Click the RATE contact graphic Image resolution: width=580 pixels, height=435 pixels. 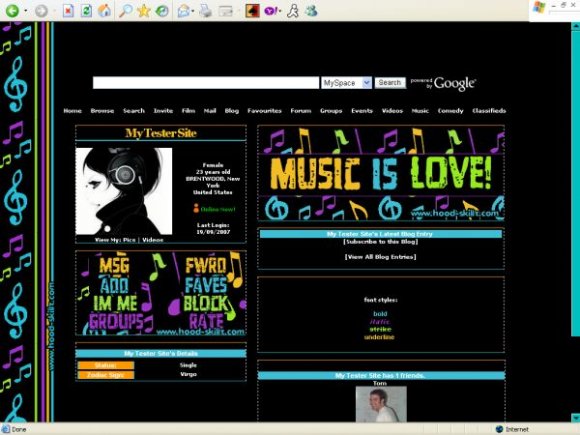(x=206, y=321)
